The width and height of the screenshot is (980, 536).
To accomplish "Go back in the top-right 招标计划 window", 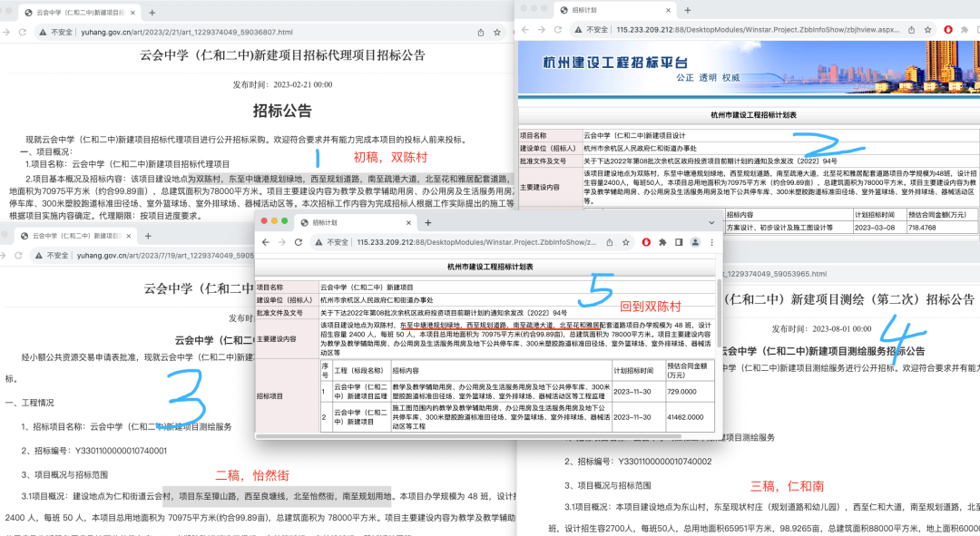I will (525, 29).
